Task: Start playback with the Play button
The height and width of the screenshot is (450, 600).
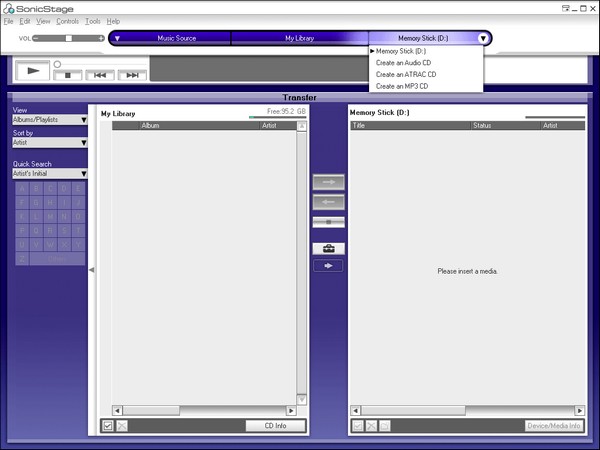Action: (33, 70)
